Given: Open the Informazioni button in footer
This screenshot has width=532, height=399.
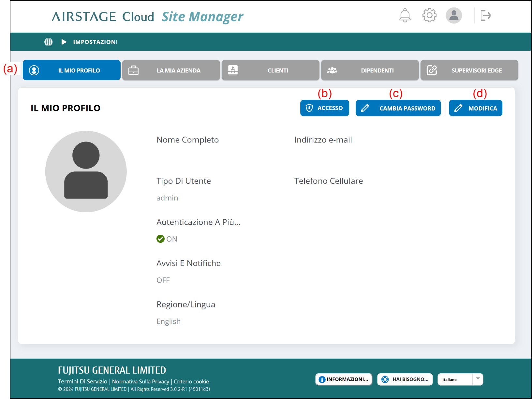Looking at the screenshot, I should [x=344, y=379].
